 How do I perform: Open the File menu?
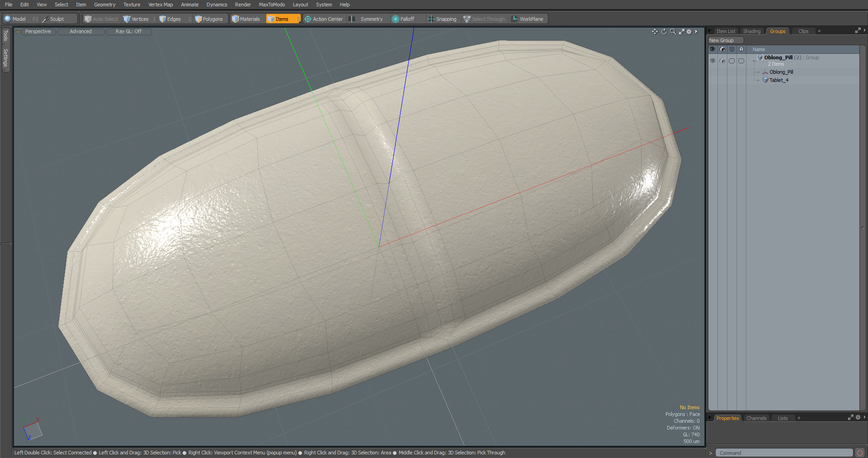tap(9, 5)
